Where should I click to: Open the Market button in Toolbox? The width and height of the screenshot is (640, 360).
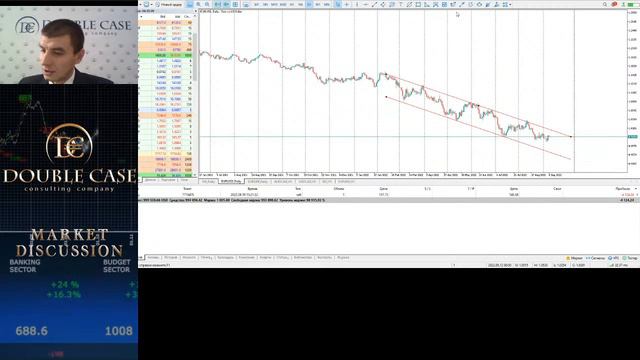tap(575, 258)
